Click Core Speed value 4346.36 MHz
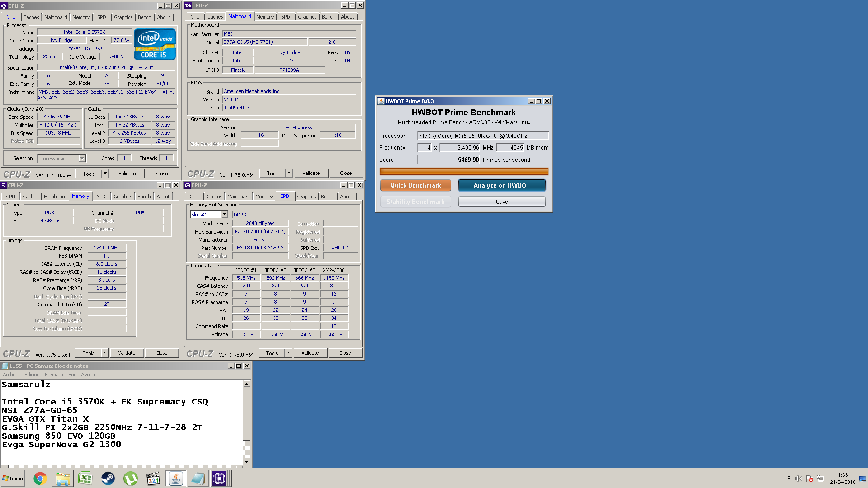The image size is (868, 488). 58,117
